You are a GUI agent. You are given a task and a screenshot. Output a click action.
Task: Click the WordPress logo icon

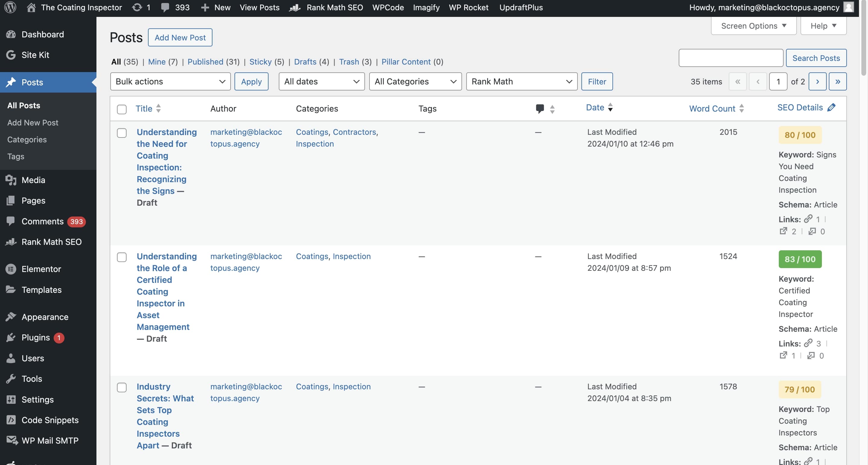coord(11,8)
